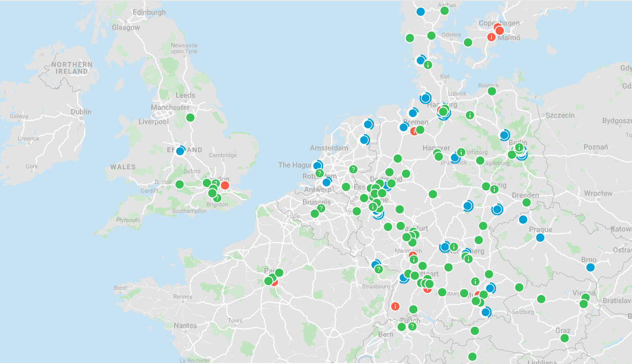Click the green info marker at Wolfsburg
Screen dimensions: 632x364
click(461, 152)
